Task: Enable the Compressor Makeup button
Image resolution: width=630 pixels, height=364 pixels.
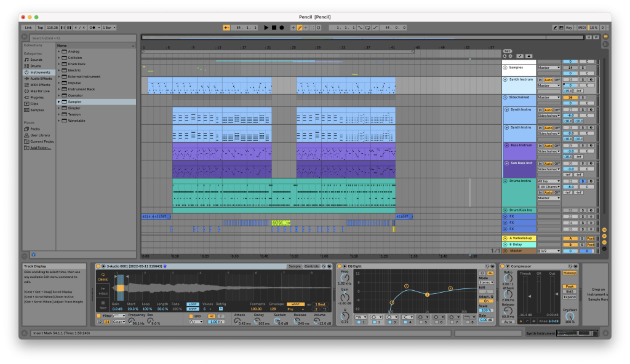Action: 569,273
